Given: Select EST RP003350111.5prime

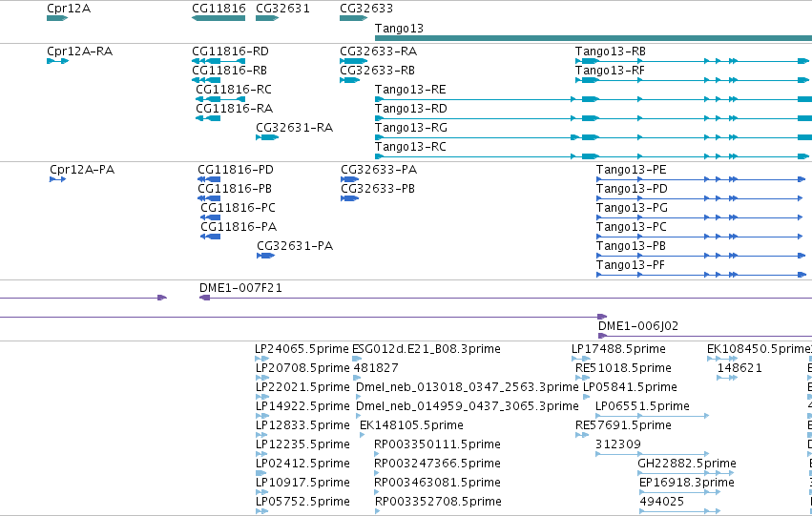Looking at the screenshot, I should pyautogui.click(x=437, y=445).
